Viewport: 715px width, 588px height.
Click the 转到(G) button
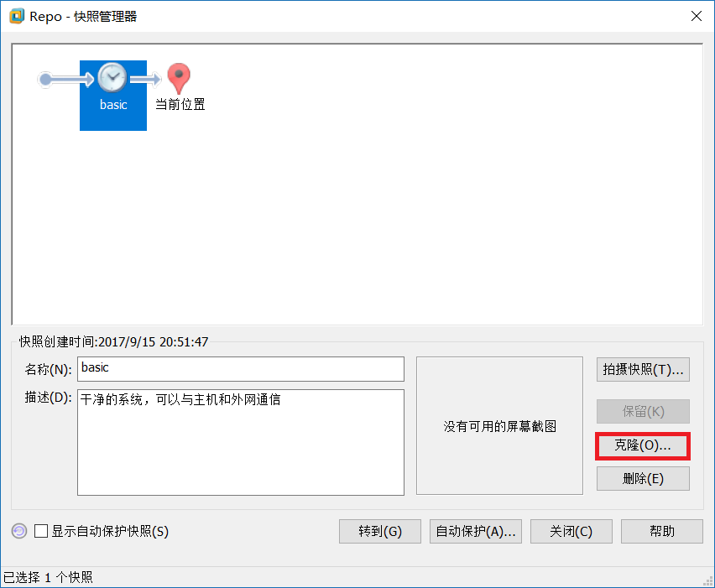(380, 532)
